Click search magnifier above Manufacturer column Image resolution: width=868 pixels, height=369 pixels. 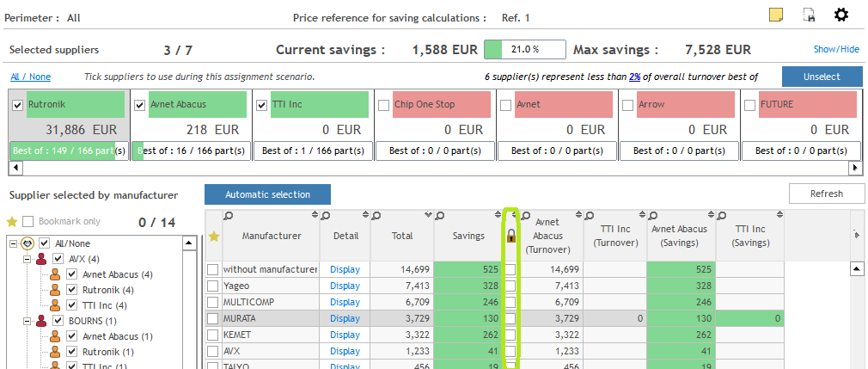point(229,216)
